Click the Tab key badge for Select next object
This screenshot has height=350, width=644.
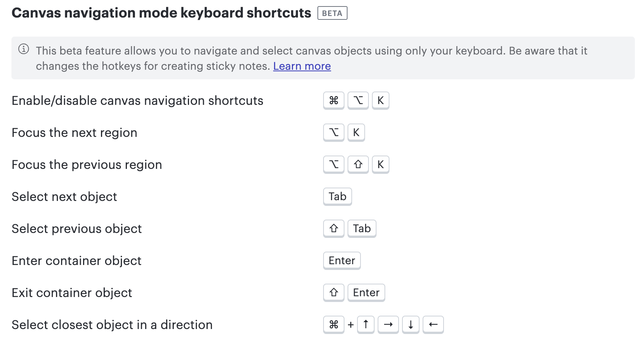tap(337, 196)
